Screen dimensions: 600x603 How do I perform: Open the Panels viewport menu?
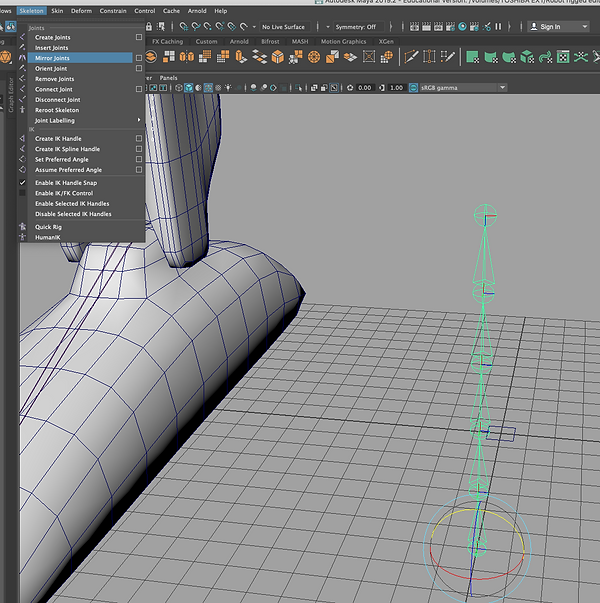click(168, 78)
